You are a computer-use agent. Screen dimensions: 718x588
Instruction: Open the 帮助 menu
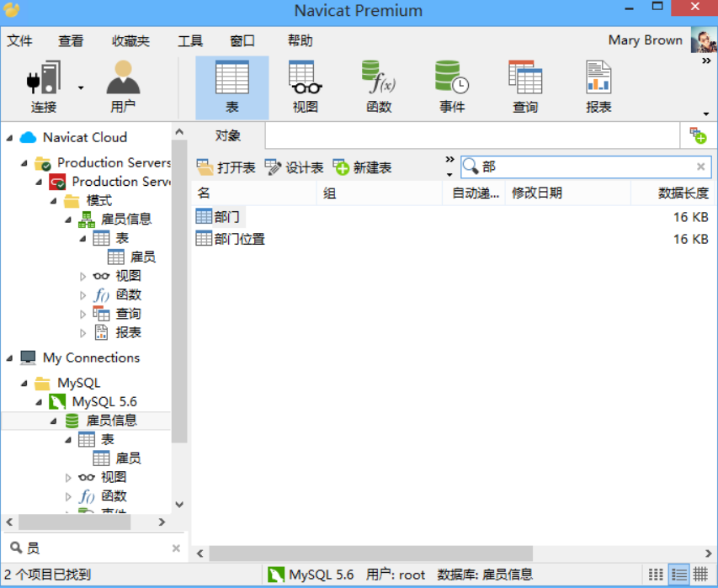(300, 40)
